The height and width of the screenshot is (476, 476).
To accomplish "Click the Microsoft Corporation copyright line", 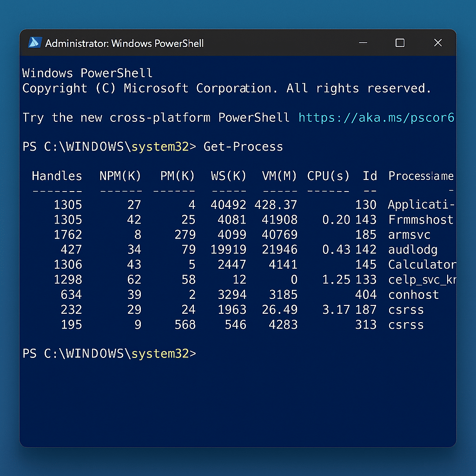I will (x=227, y=88).
